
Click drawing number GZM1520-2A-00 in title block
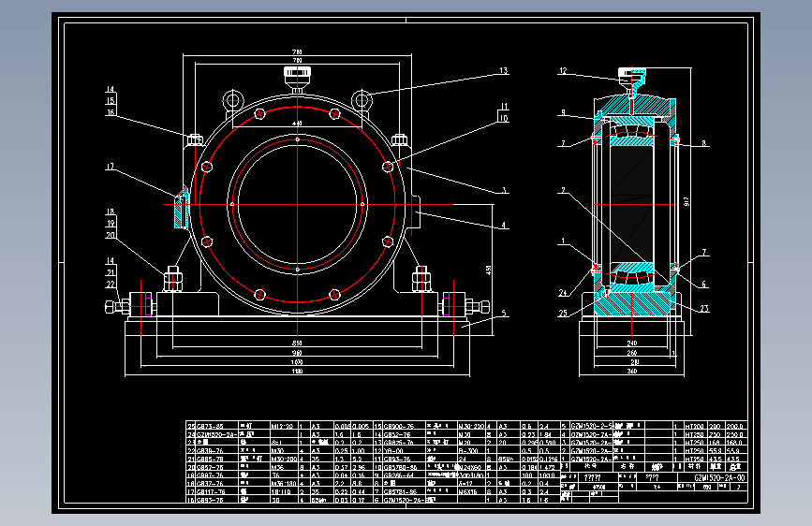click(720, 478)
